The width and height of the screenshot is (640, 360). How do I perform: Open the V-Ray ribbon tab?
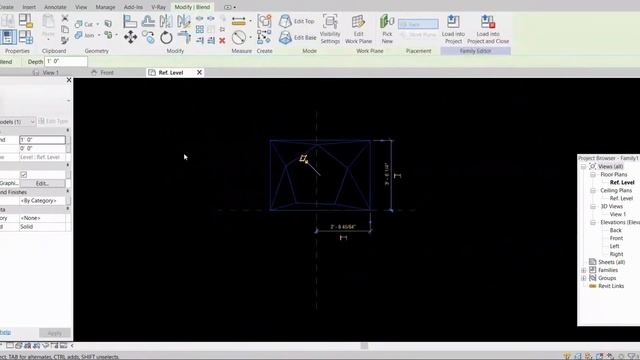click(x=158, y=7)
